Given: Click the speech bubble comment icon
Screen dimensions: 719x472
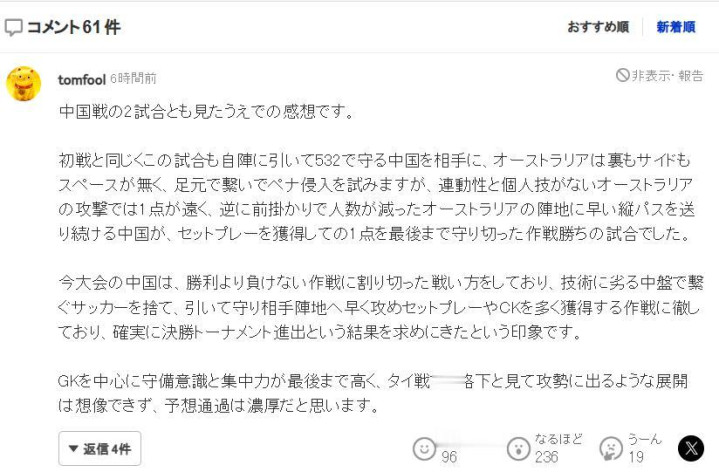Looking at the screenshot, I should tap(13, 28).
